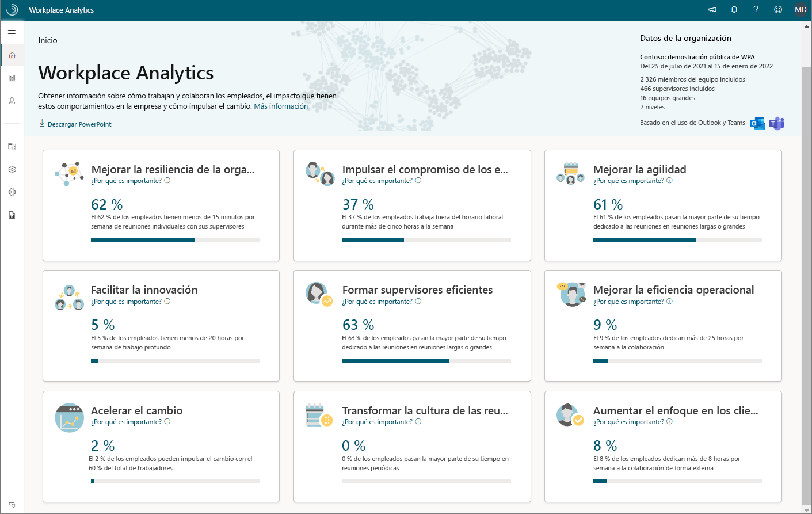Click the info icon under Mejorar la agilidad
Screen dimensions: 812x514
(669, 181)
